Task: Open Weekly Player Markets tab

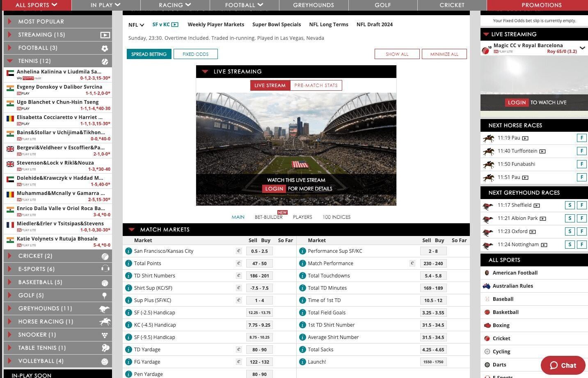Action: 216,25
